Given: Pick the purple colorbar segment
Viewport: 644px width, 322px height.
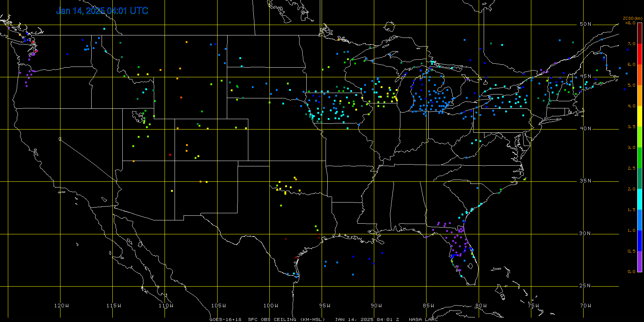Looking at the screenshot, I should pyautogui.click(x=640, y=262).
